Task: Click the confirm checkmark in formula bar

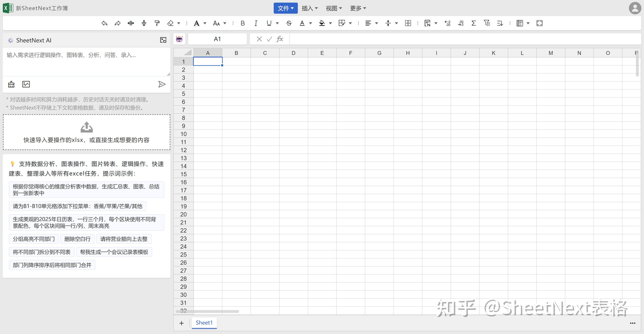Action: 269,39
